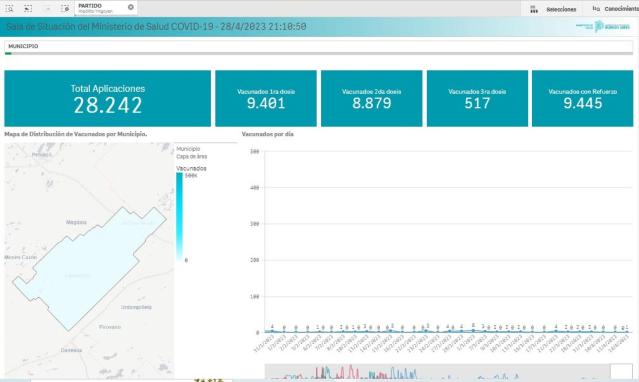The height and width of the screenshot is (382, 639).
Task: Open the Conocimientos tab
Action: (621, 9)
